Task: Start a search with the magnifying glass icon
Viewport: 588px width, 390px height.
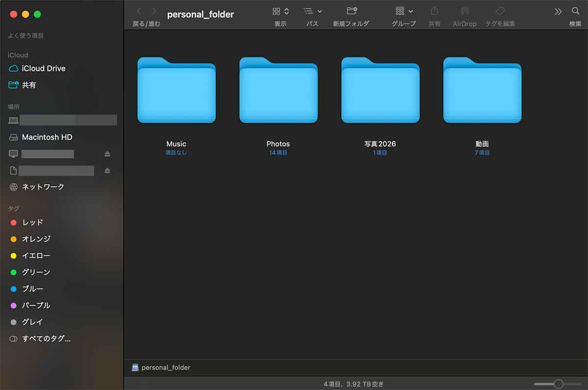Action: click(575, 10)
